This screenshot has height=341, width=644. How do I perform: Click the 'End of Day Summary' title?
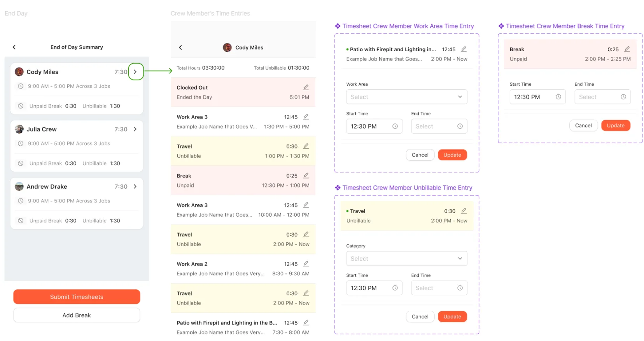pos(77,47)
